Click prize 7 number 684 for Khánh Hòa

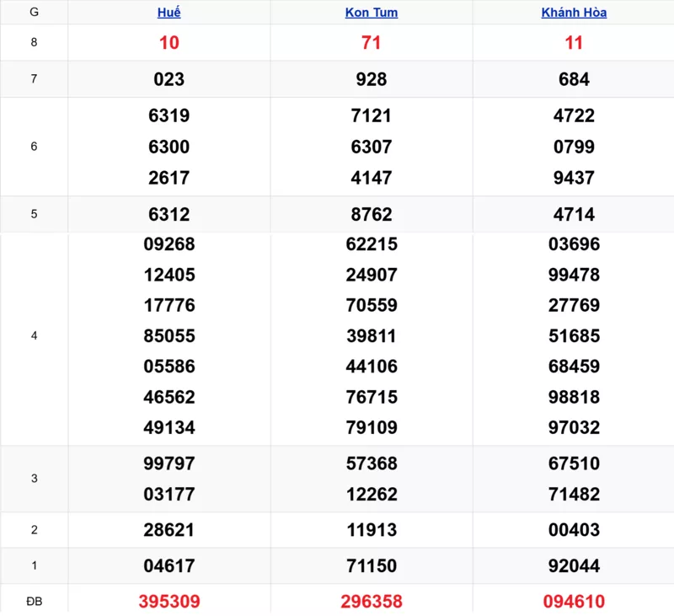point(574,79)
